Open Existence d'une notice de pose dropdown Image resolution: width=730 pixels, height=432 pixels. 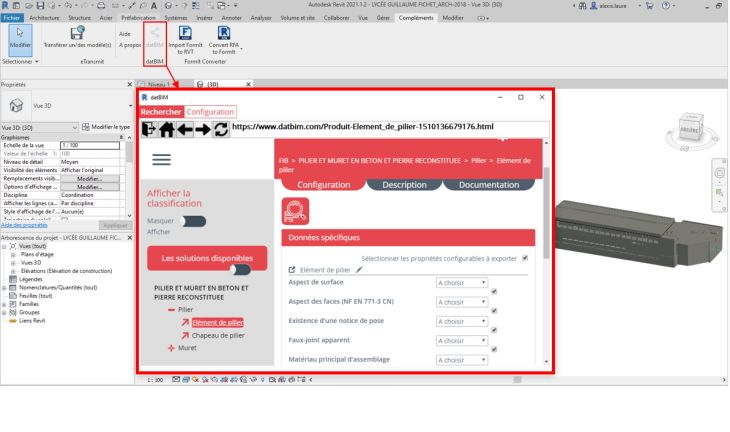click(x=462, y=321)
